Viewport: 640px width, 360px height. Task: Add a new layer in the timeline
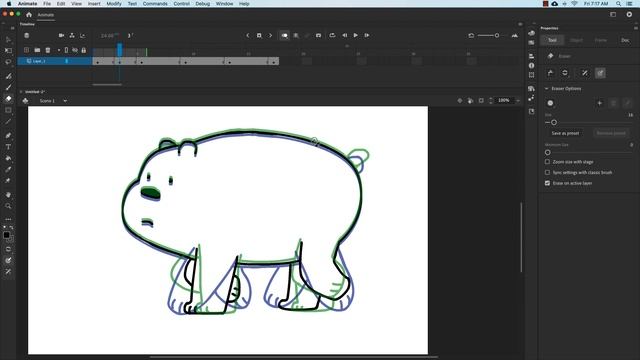(27, 50)
